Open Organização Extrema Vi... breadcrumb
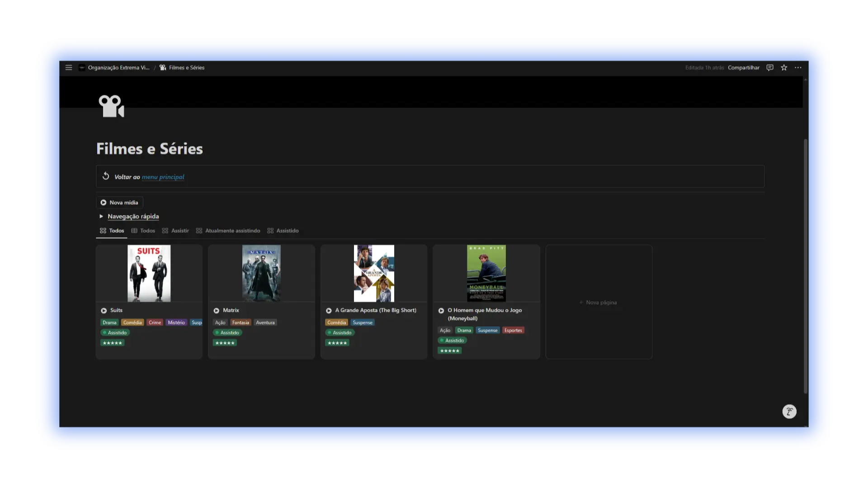The image size is (868, 488). tap(118, 67)
